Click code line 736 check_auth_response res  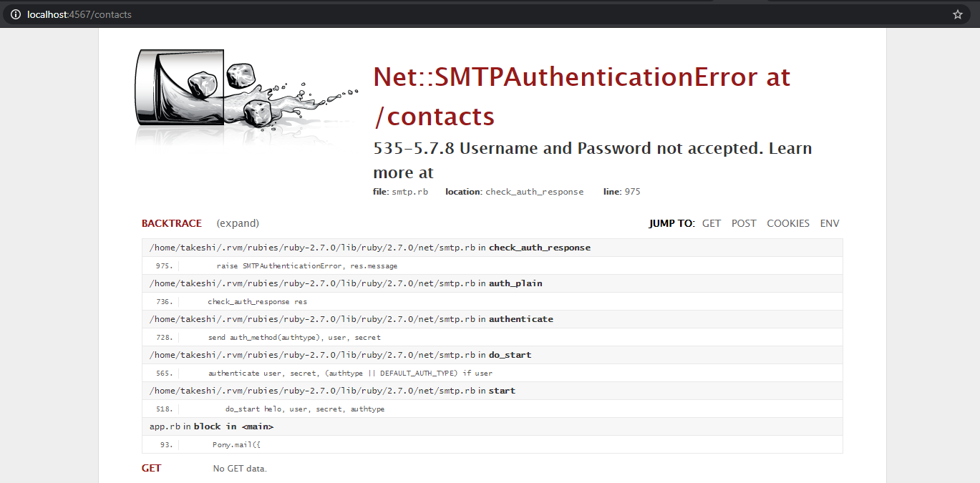coord(493,301)
